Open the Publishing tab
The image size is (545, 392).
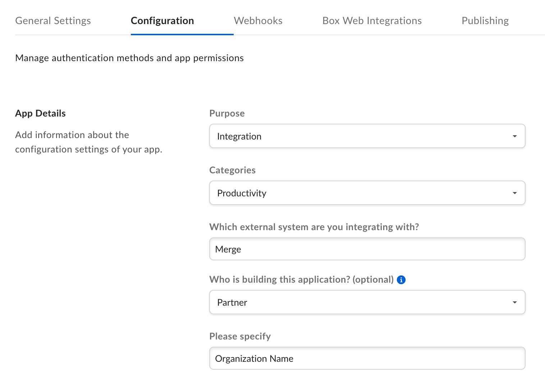click(x=485, y=21)
